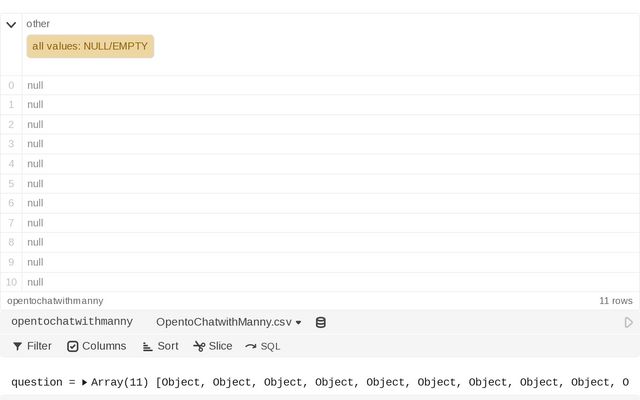This screenshot has height=400, width=640.
Task: Switch to SQL view
Action: click(x=263, y=346)
